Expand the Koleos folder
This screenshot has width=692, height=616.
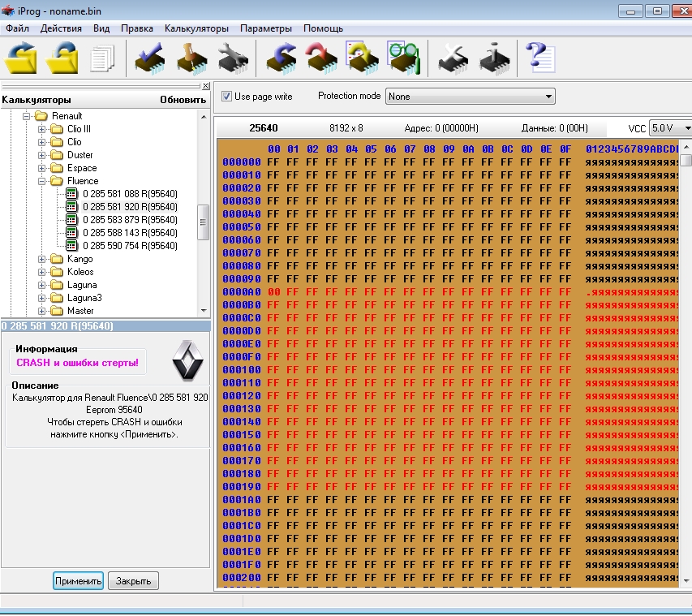click(41, 272)
